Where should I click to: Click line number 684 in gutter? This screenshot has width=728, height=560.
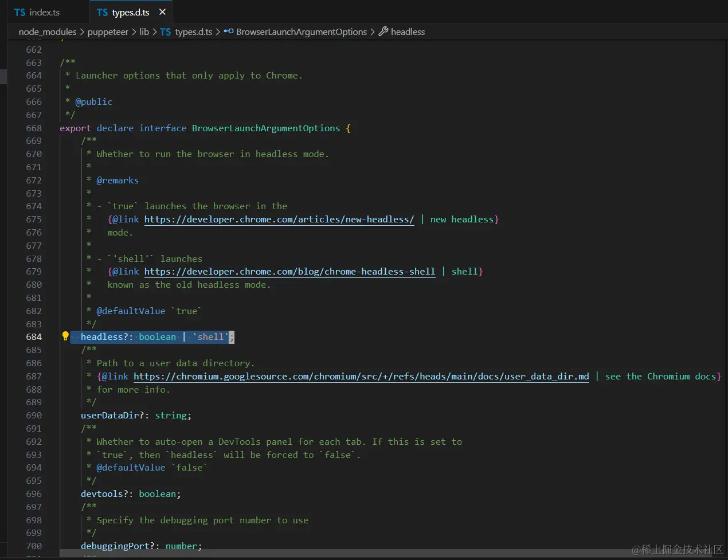(x=34, y=337)
